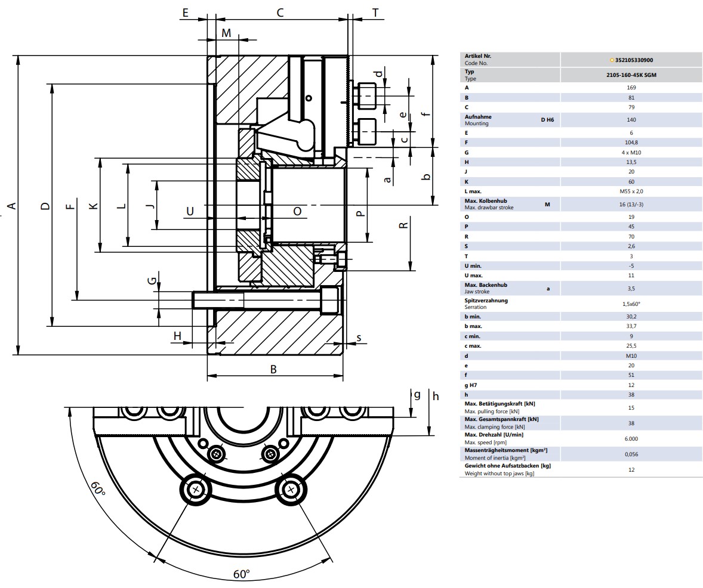Click the left bolt-hole cross symbol in bottom view
Screen dimensions: 703x588
pyautogui.click(x=196, y=490)
